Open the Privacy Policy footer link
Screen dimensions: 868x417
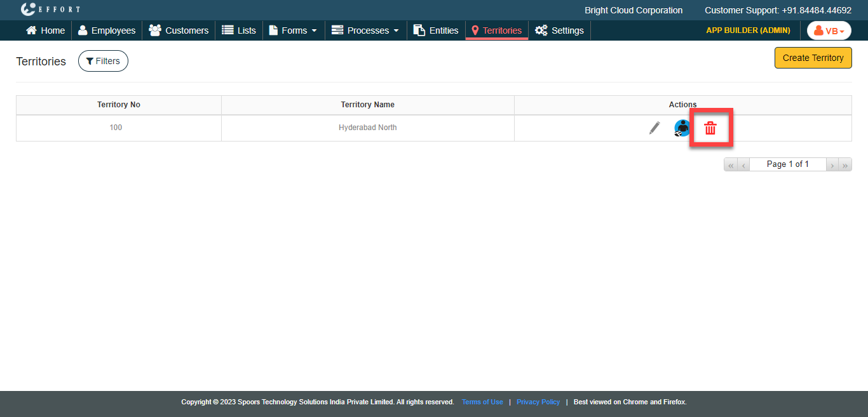(x=538, y=402)
